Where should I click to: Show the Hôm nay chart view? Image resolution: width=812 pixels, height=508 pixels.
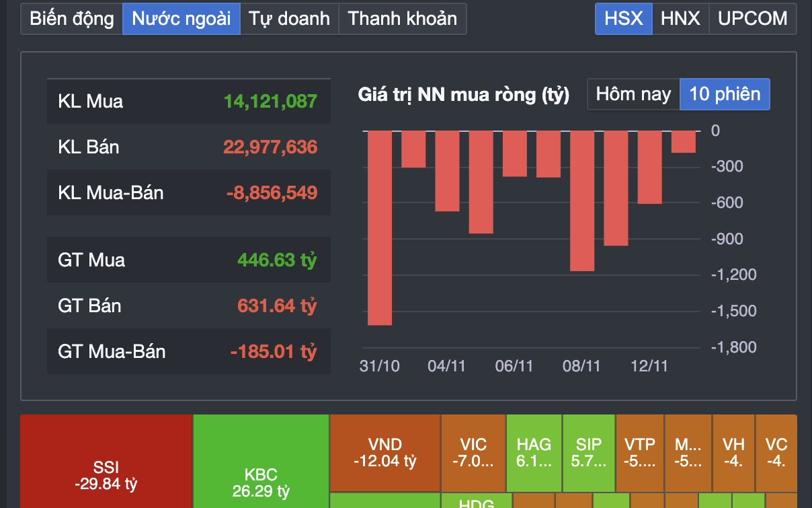click(634, 94)
